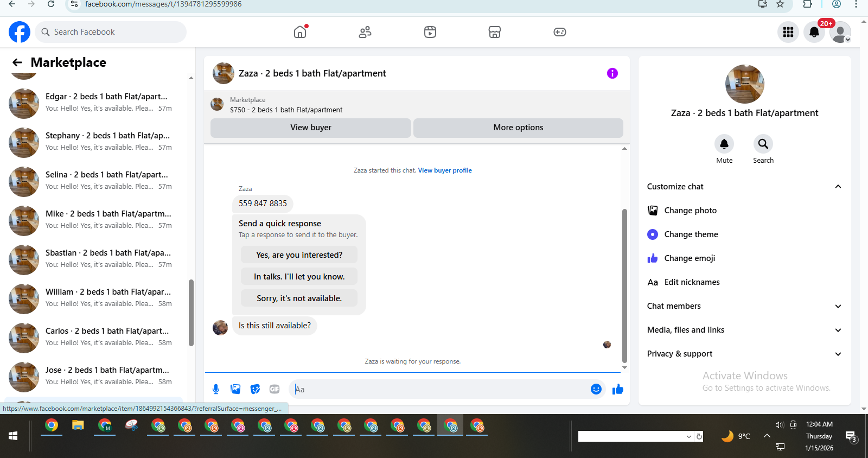Open the taskbar volume speaker icon
The image size is (868, 458).
[780, 425]
